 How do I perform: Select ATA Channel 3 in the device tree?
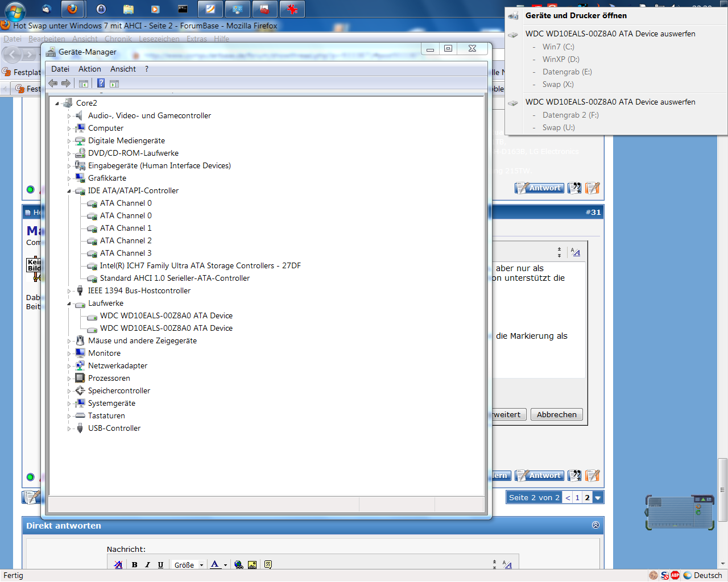[x=126, y=253]
